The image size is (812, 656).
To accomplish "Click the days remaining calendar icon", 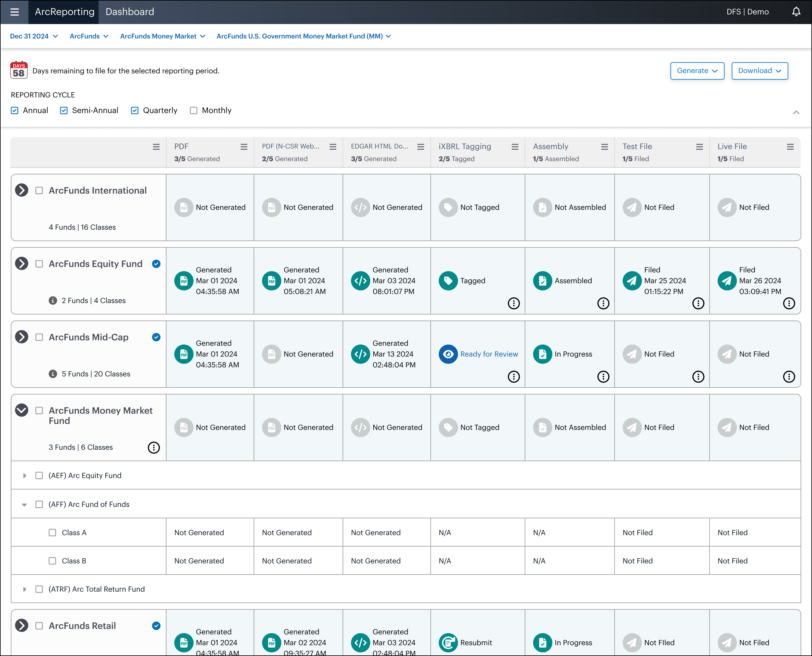I will (18, 70).
